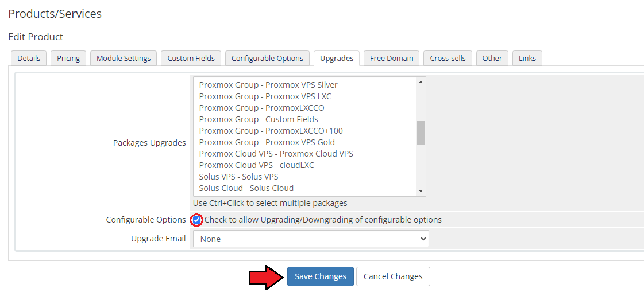Open the Configurable Options tab

[267, 58]
